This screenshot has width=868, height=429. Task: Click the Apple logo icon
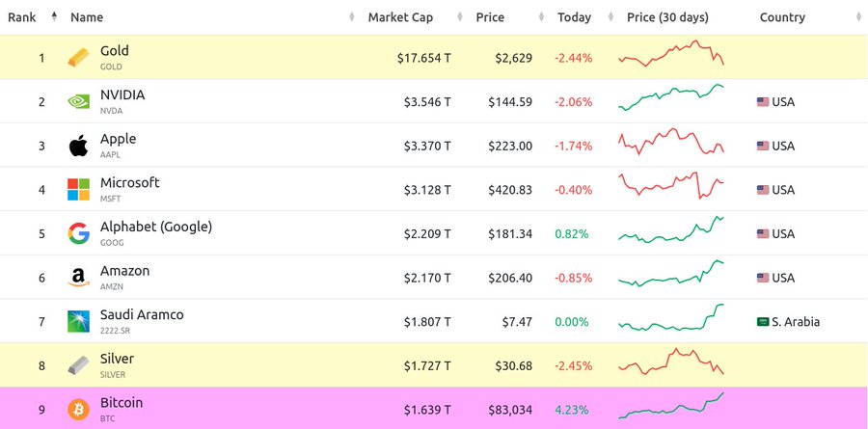point(79,146)
